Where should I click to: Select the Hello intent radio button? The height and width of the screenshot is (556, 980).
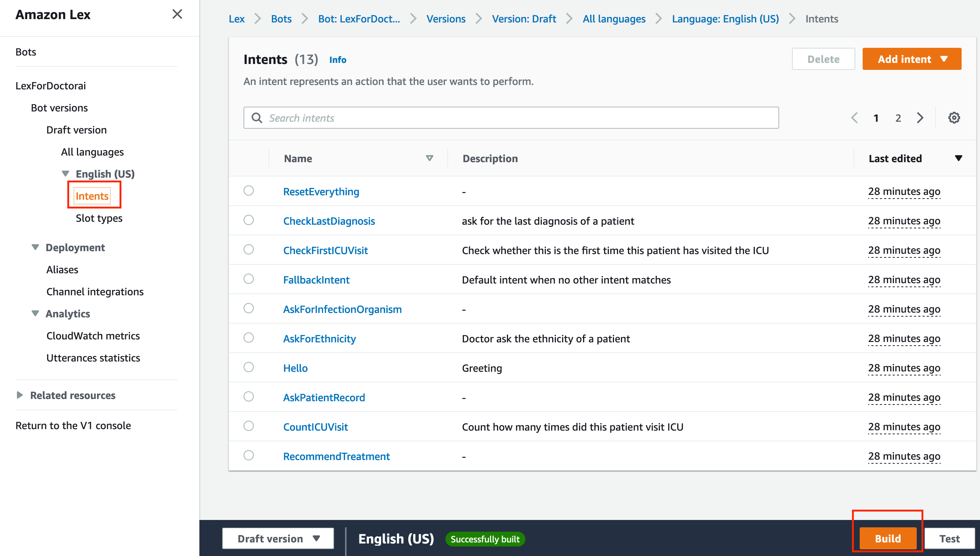[x=249, y=367]
